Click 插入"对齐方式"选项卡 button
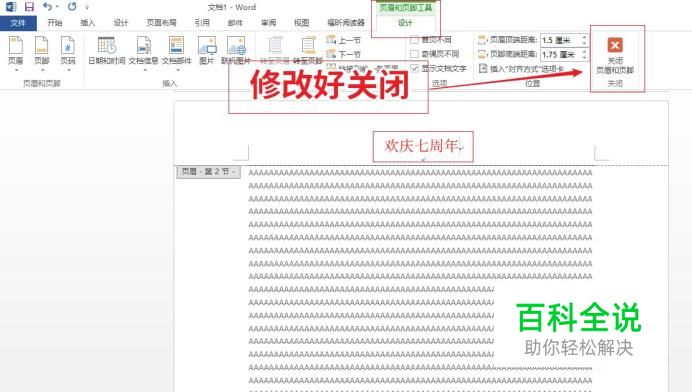The width and height of the screenshot is (692, 392). (522, 68)
